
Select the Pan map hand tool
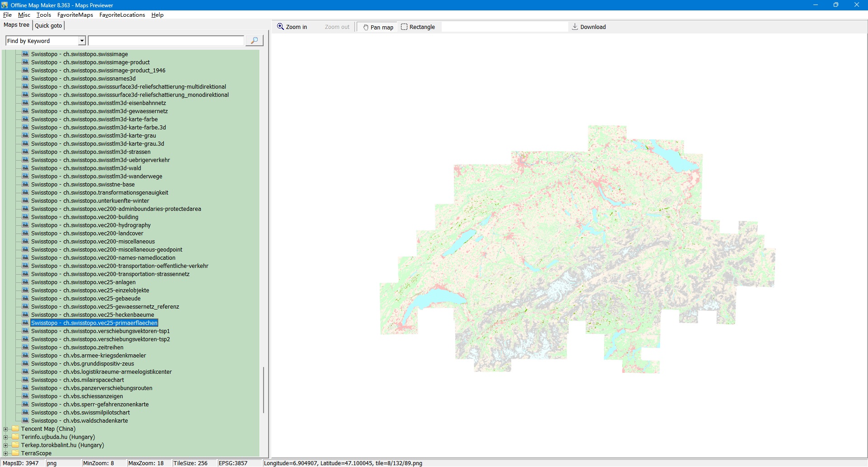coord(377,27)
